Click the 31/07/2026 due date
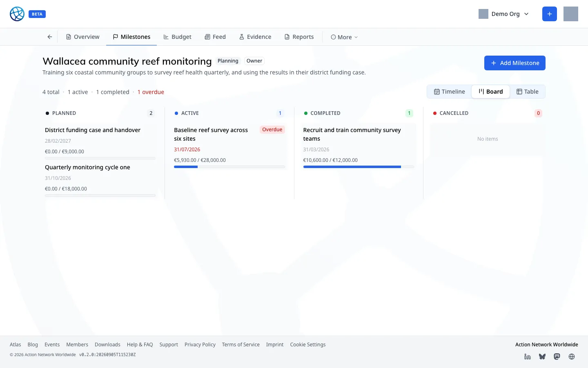 click(187, 150)
